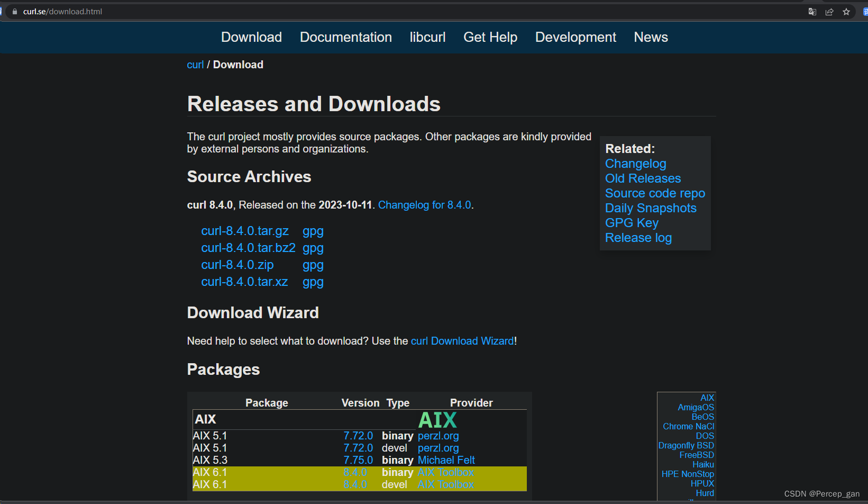Open Release log link

pyautogui.click(x=638, y=238)
